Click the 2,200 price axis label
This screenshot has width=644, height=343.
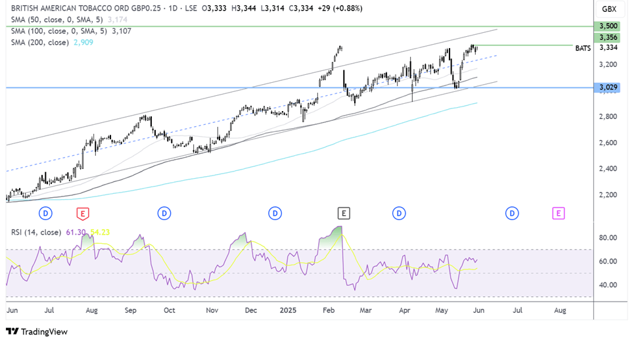click(x=609, y=194)
